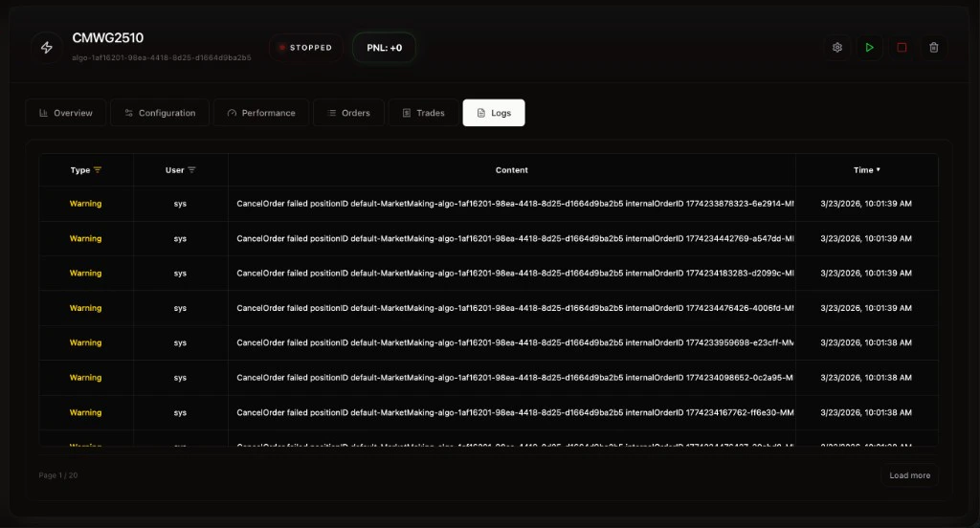
Task: Filter logs by Type using filter icon
Action: tap(98, 170)
